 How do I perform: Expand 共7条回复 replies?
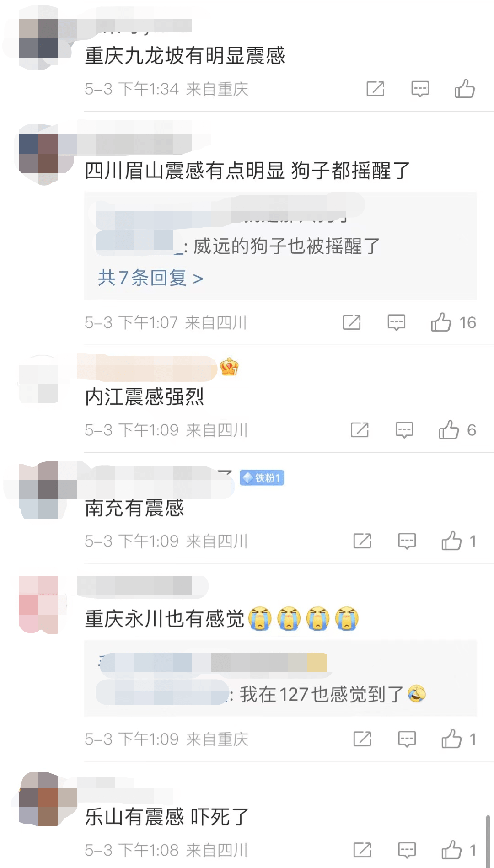click(150, 278)
